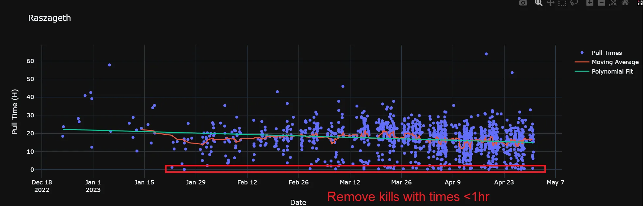The height and width of the screenshot is (206, 644).
Task: Click the Raszageth chart title
Action: click(x=49, y=18)
